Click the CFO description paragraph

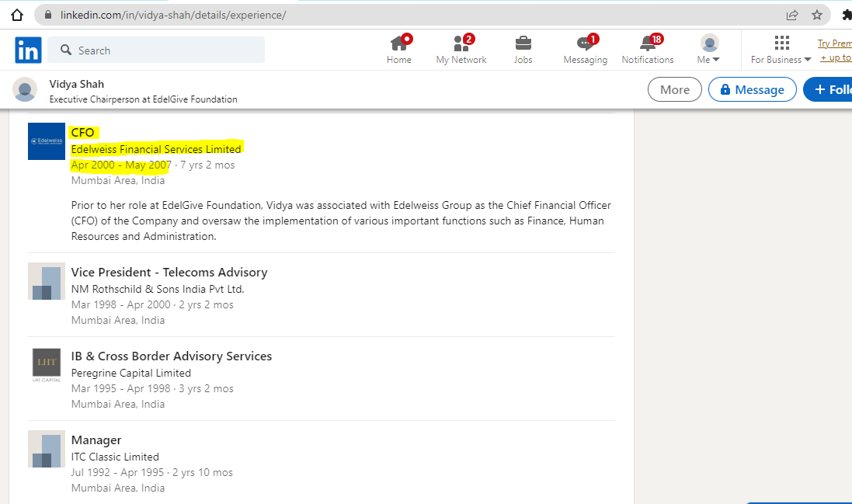tap(341, 221)
